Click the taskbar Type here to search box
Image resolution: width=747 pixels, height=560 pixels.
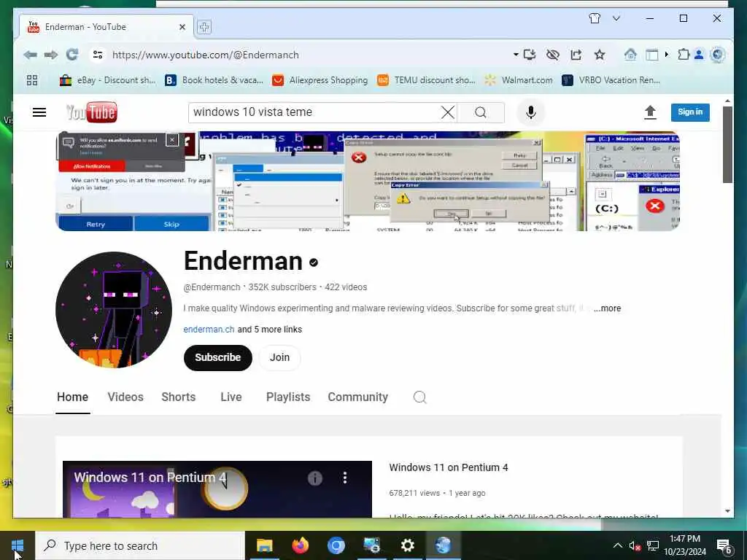pos(139,545)
